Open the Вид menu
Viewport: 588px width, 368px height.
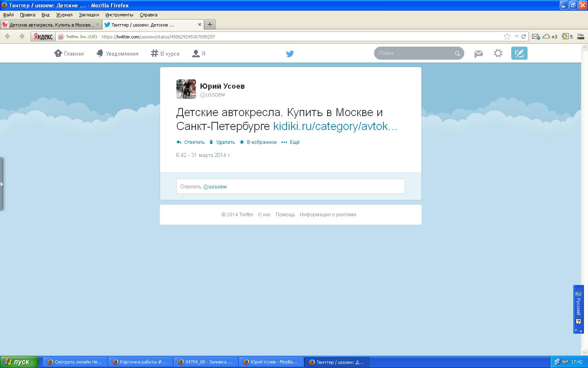click(x=45, y=15)
